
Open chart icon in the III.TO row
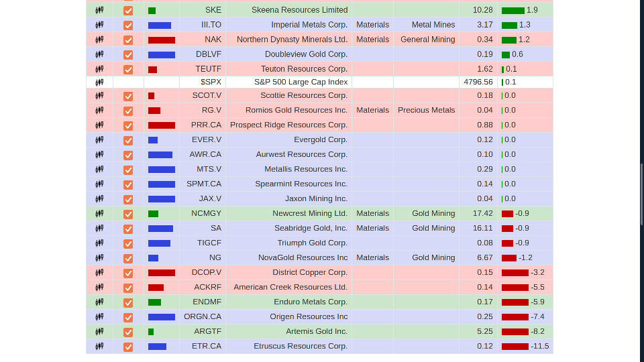(99, 25)
